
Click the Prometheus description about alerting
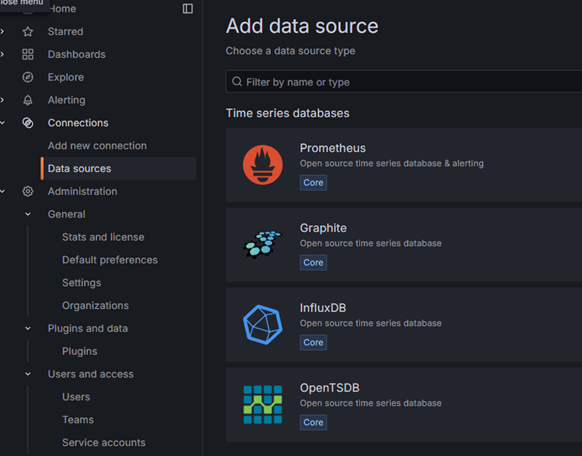[x=392, y=163]
